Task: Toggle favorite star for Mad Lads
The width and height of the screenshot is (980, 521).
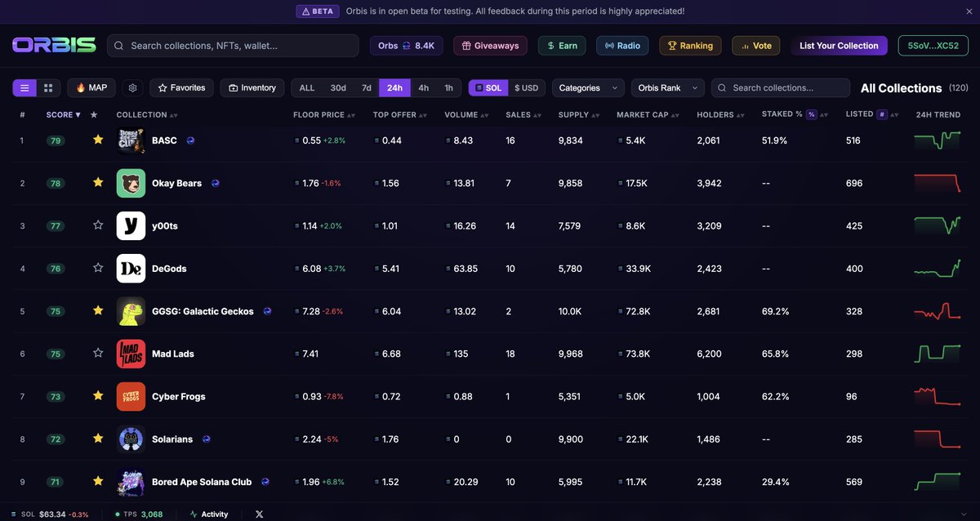Action: (x=98, y=353)
